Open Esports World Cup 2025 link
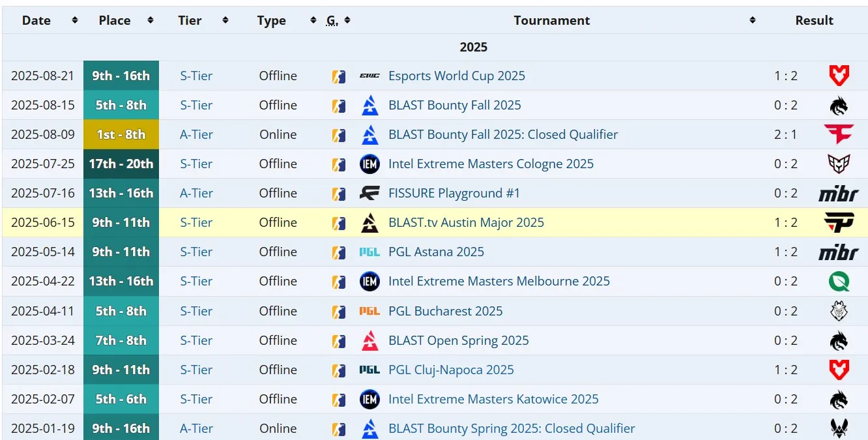The width and height of the screenshot is (868, 440). pos(457,76)
